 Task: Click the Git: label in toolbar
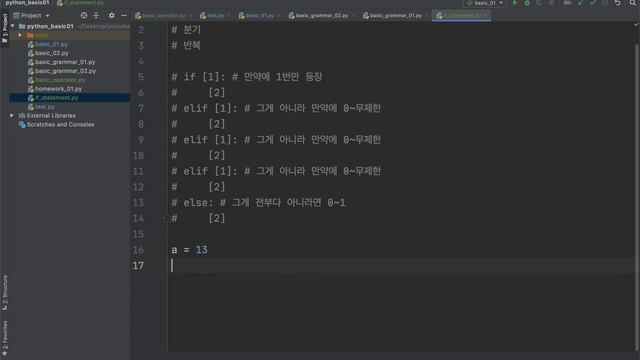pyautogui.click(x=568, y=3)
